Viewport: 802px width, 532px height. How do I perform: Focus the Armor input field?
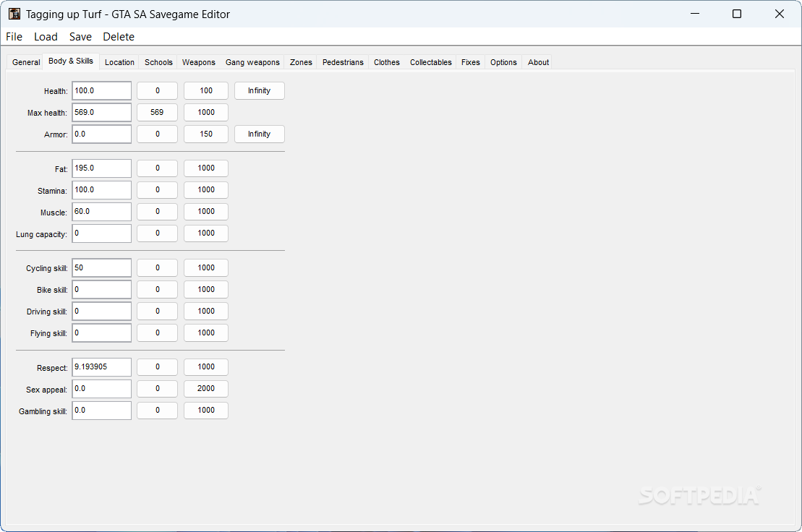pyautogui.click(x=102, y=134)
